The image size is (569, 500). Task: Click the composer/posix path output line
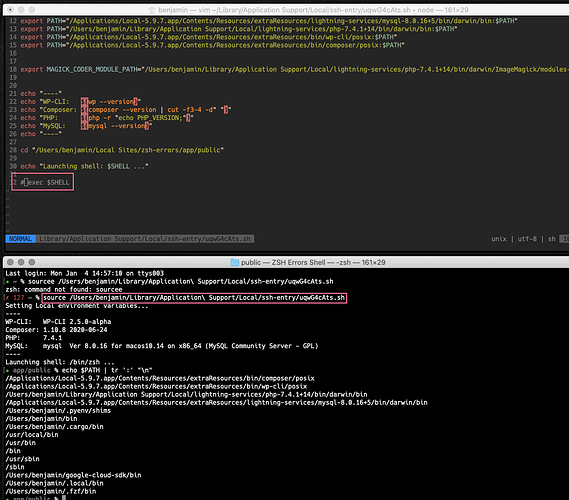point(160,378)
